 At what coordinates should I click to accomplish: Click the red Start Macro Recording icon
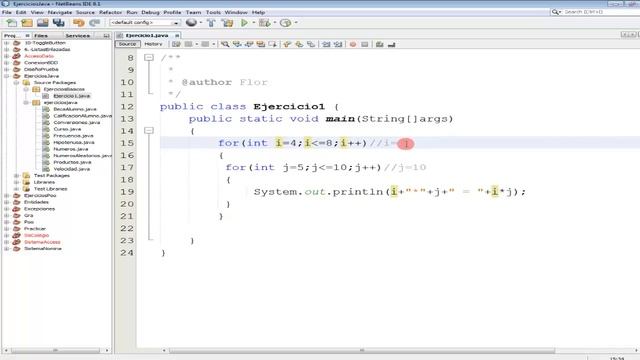click(x=353, y=44)
